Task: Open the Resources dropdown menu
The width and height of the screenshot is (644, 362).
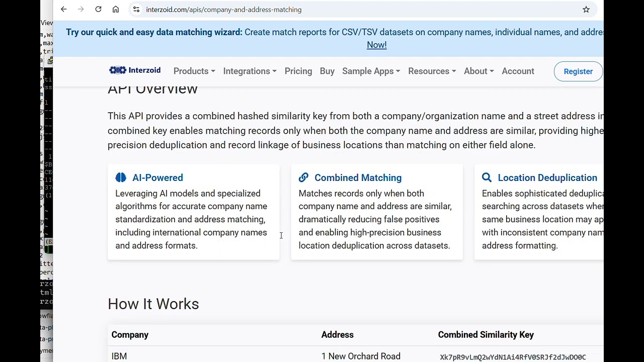Action: [432, 71]
